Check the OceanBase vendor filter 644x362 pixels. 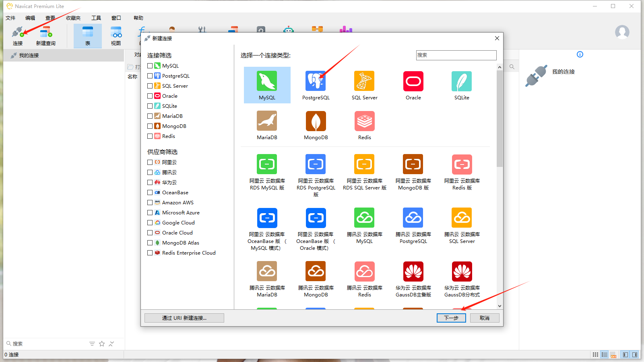[150, 192]
